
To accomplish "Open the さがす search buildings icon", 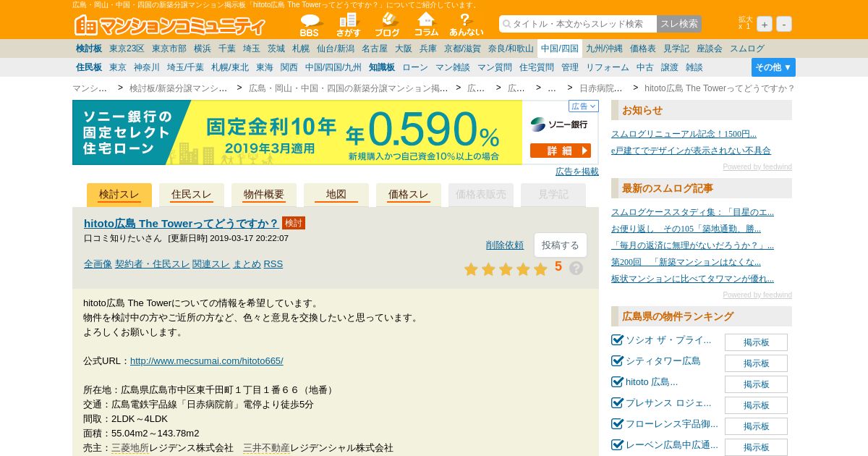I will tap(348, 25).
